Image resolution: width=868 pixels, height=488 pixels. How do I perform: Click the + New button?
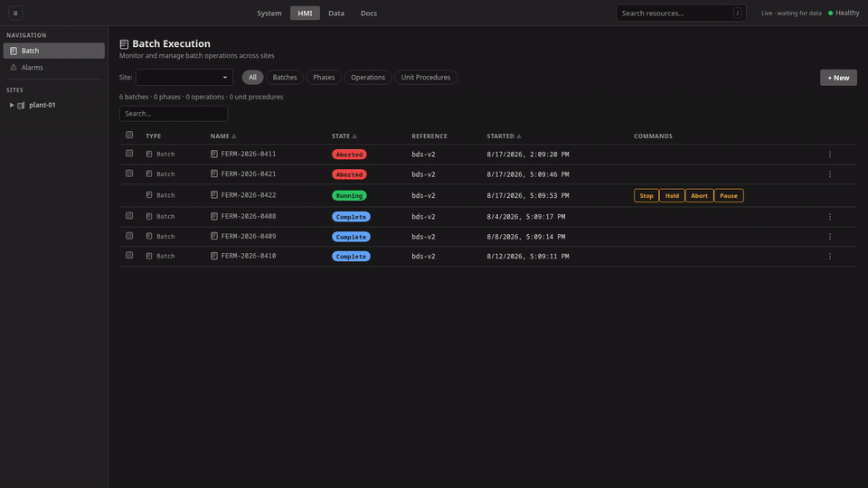click(x=838, y=78)
